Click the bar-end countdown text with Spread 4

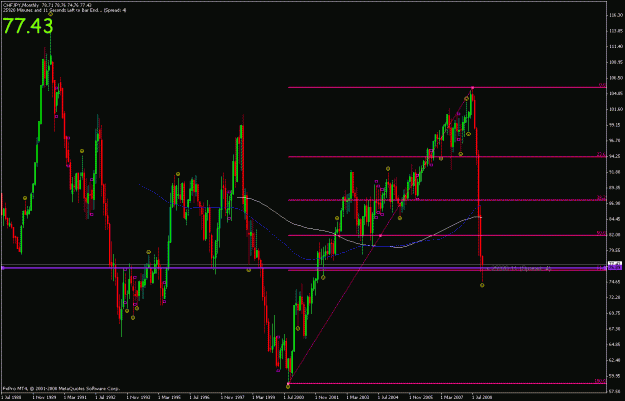click(x=65, y=10)
